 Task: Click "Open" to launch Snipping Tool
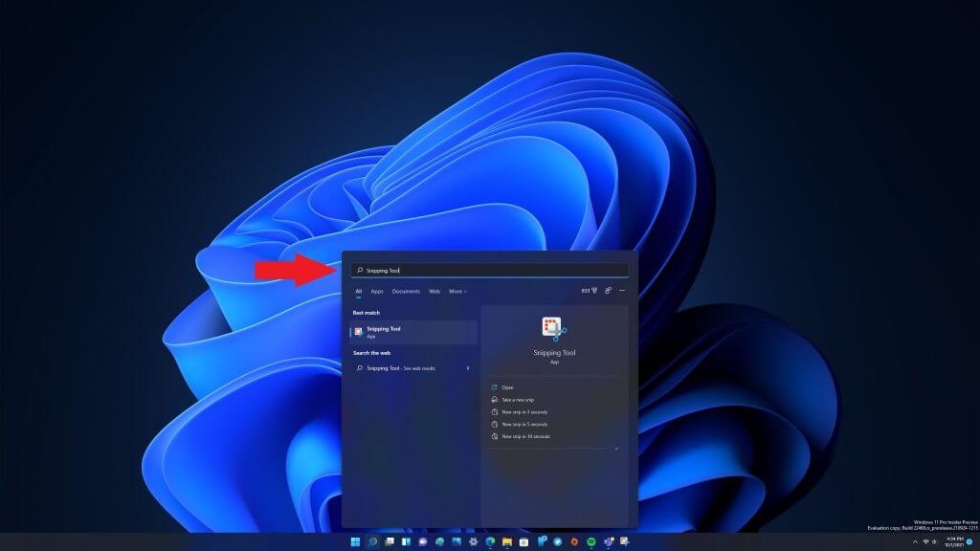point(506,386)
